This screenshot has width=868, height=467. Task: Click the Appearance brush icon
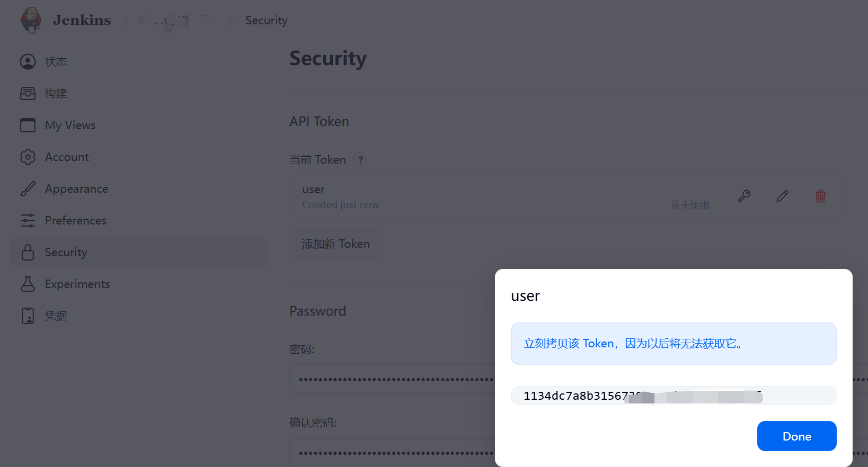point(28,189)
